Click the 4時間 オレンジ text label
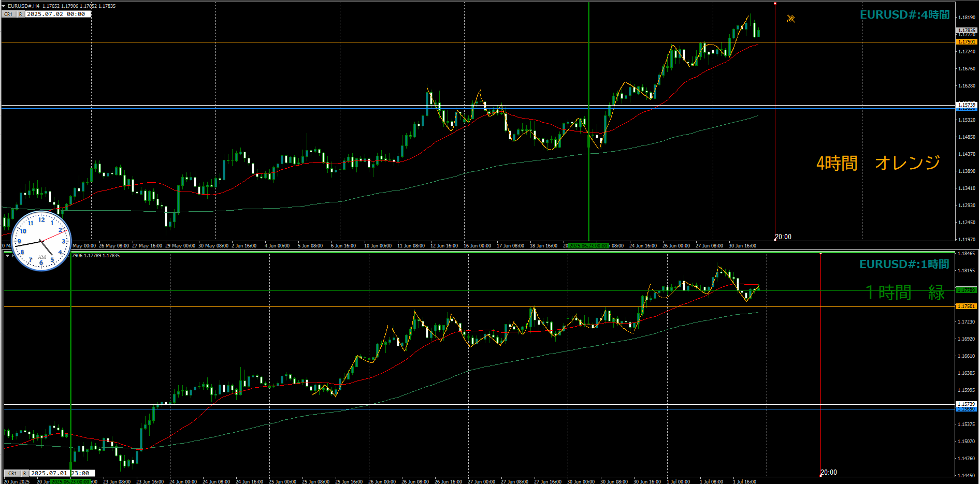980x484 pixels. coord(878,163)
